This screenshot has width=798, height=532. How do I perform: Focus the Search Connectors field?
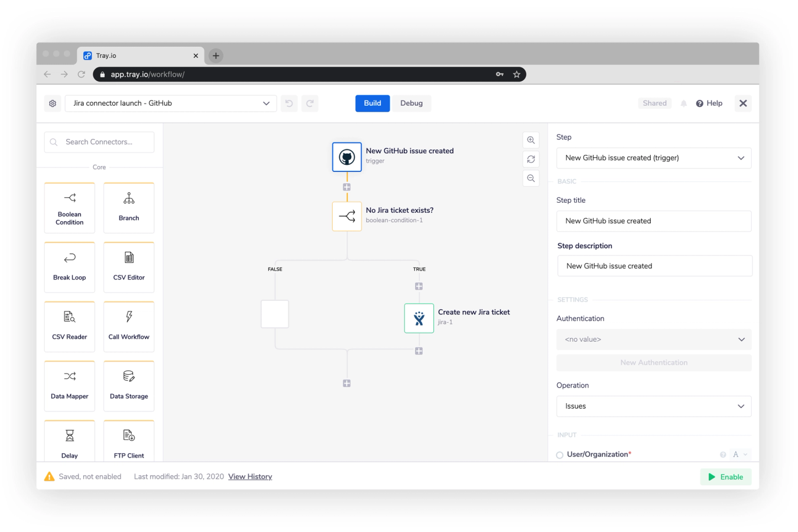[x=99, y=142]
